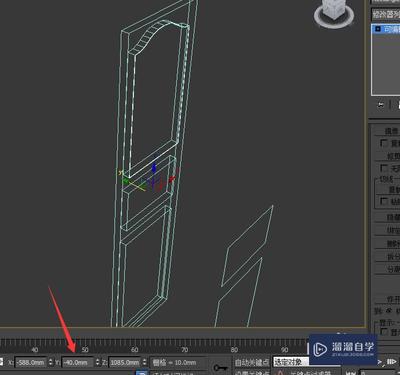Click the Z coordinate field showing 1085.0mm

tap(125, 362)
